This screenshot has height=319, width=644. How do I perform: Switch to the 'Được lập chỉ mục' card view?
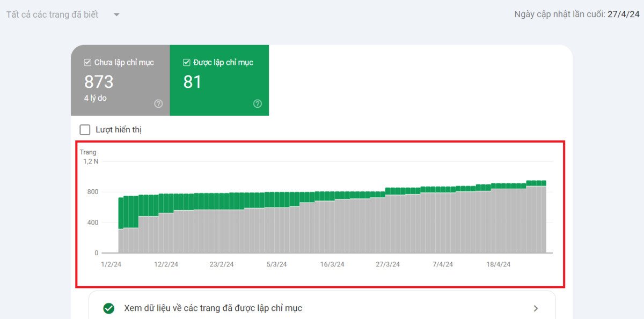coord(219,80)
